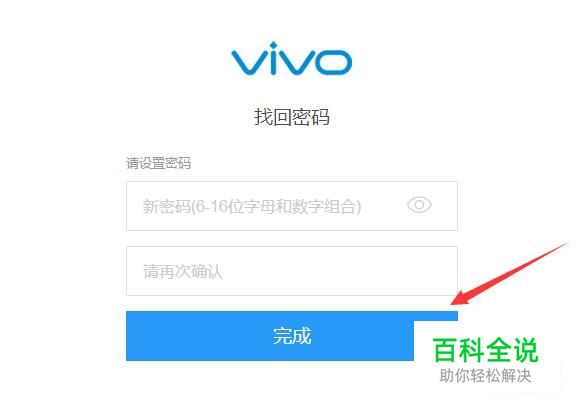Click the 6-16位字母和数字组合 placeholder hint

click(276, 206)
